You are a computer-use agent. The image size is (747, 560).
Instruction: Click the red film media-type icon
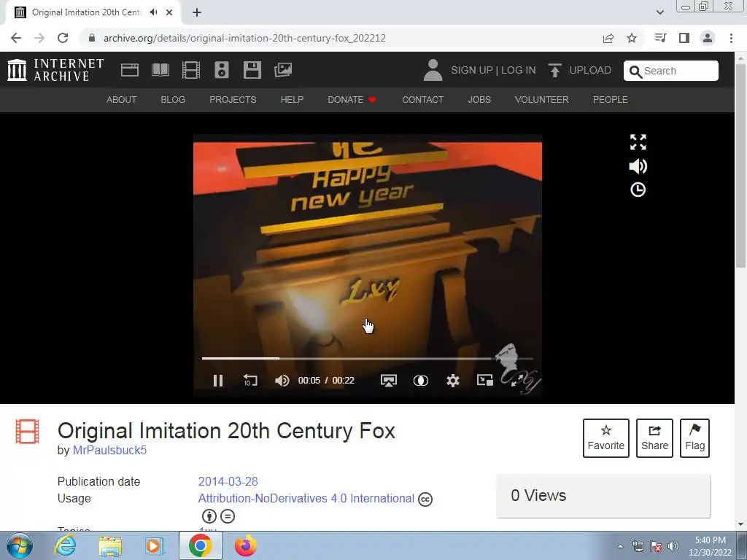27,431
